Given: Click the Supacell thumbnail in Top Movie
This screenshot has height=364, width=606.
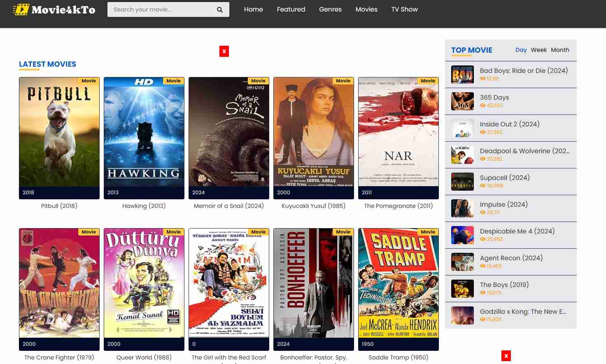Looking at the screenshot, I should tap(462, 182).
